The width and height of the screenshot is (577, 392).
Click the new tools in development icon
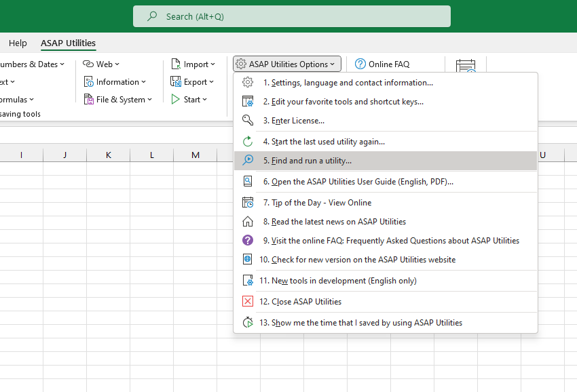[248, 280]
